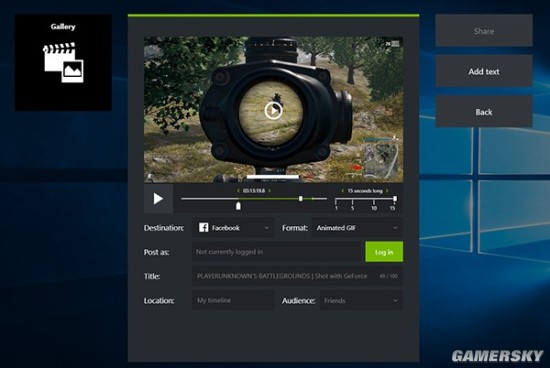Expand the Destination Facebook dropdown
Screen dimensions: 550x368
[x=233, y=228]
